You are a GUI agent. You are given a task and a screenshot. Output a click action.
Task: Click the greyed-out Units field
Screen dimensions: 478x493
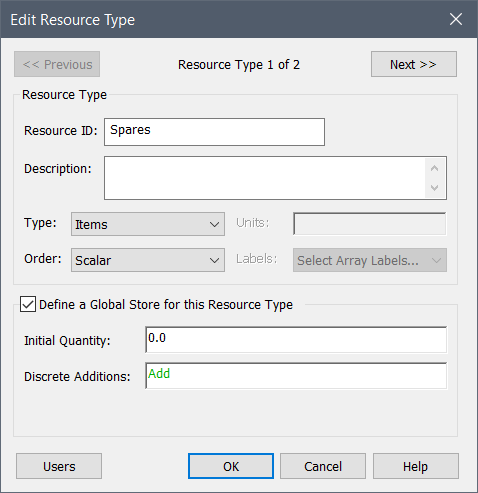[x=370, y=224]
